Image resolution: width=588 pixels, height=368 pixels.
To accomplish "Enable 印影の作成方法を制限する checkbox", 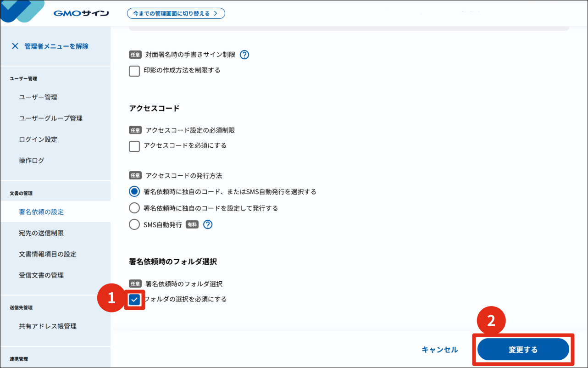I will [134, 71].
